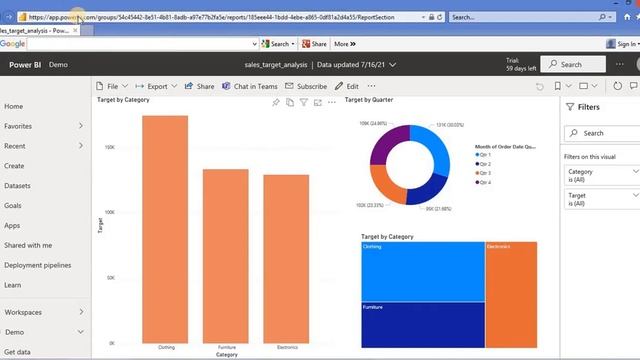Image resolution: width=640 pixels, height=360 pixels.
Task: Open Learn in navigation pane
Action: [x=13, y=285]
